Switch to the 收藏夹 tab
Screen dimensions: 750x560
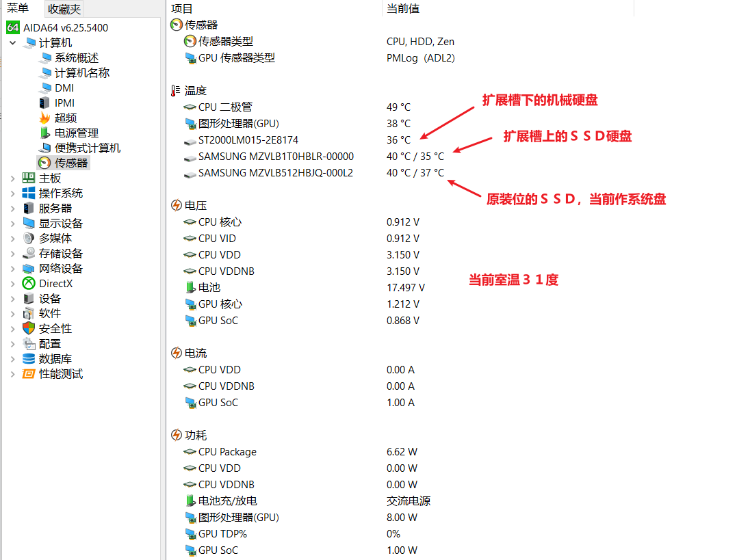pos(64,9)
